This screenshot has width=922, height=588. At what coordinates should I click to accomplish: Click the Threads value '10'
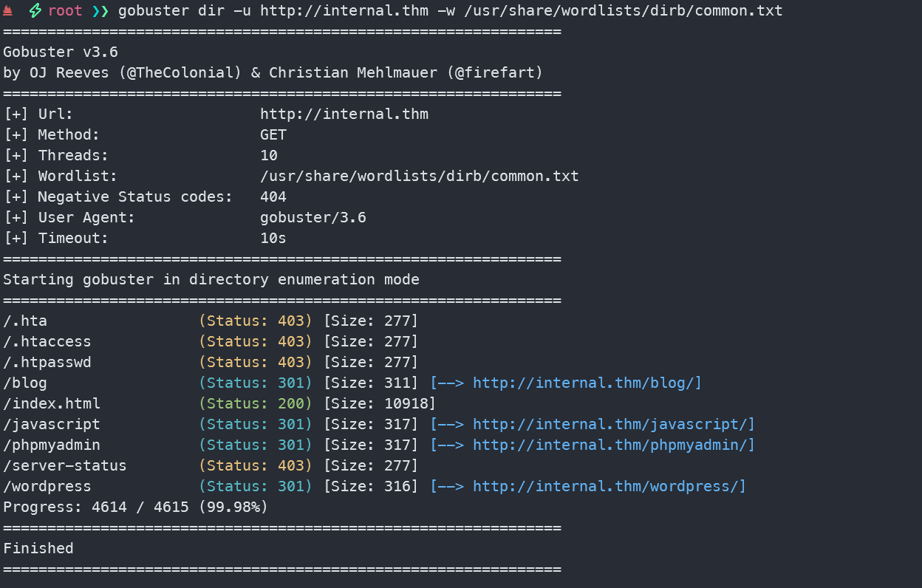pos(269,156)
